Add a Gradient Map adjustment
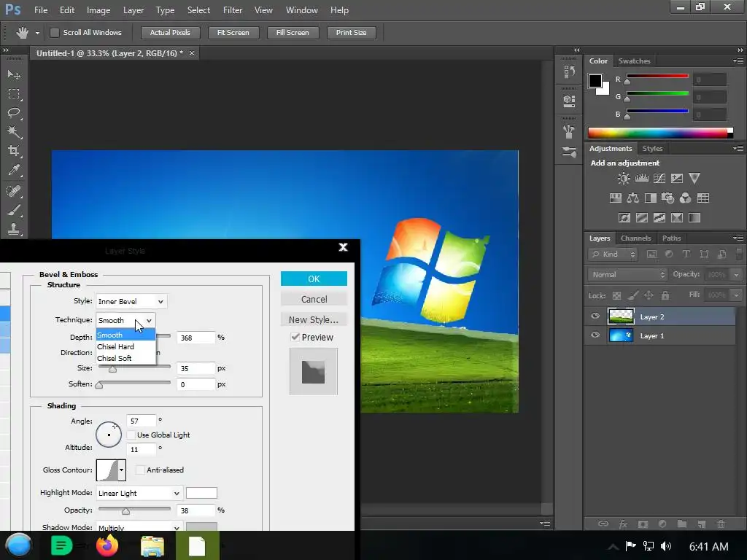747x560 pixels. (x=694, y=218)
